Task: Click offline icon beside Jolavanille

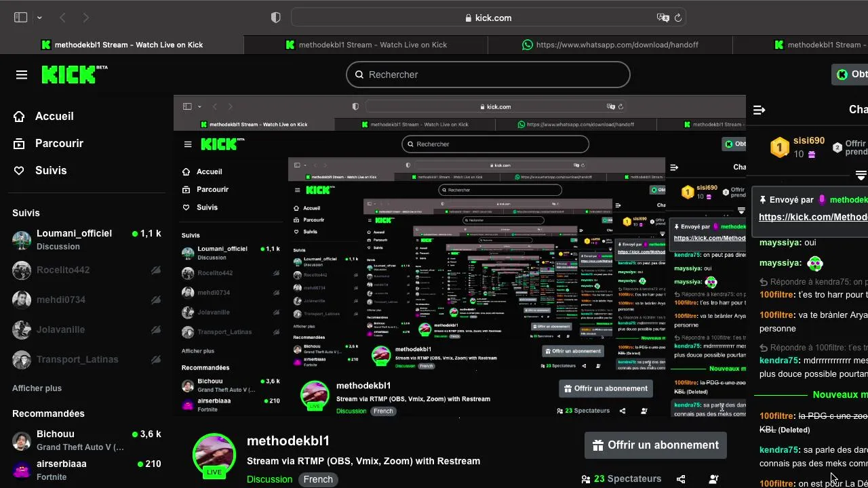Action: [155, 329]
